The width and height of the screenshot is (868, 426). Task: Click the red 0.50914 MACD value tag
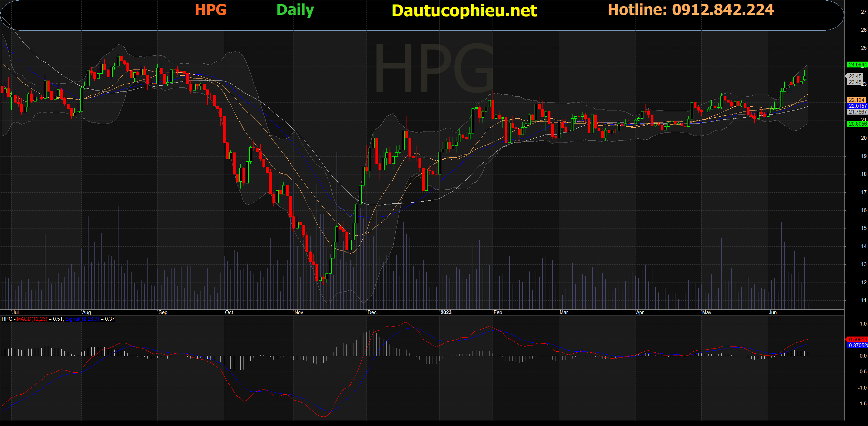[857, 339]
